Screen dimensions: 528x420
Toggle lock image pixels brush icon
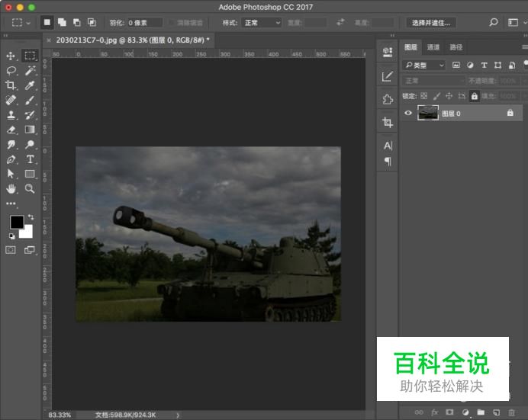coord(436,96)
